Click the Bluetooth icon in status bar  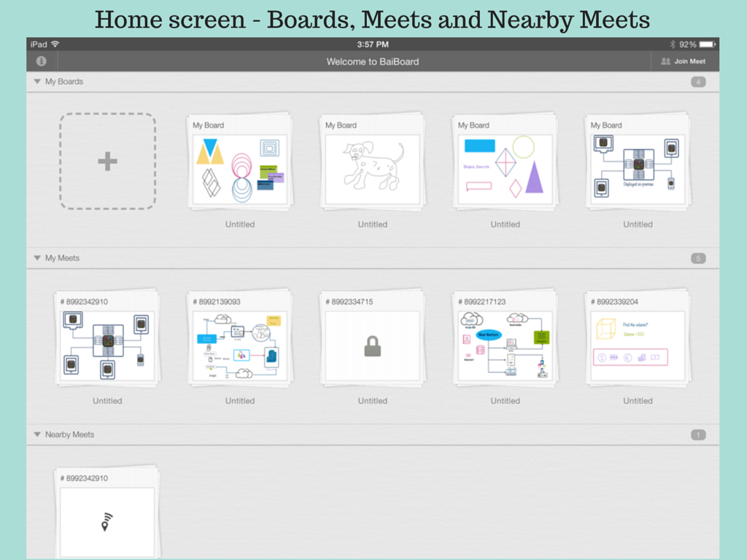click(672, 44)
